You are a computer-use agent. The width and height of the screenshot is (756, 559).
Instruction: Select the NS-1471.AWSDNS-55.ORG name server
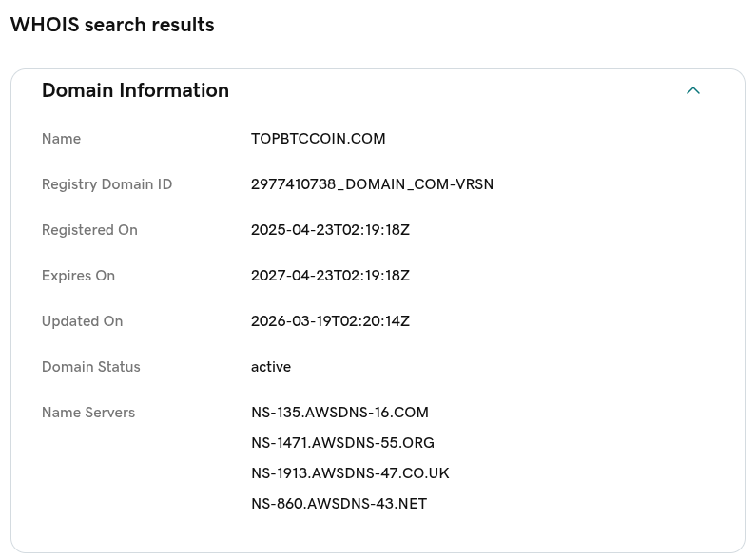click(342, 443)
